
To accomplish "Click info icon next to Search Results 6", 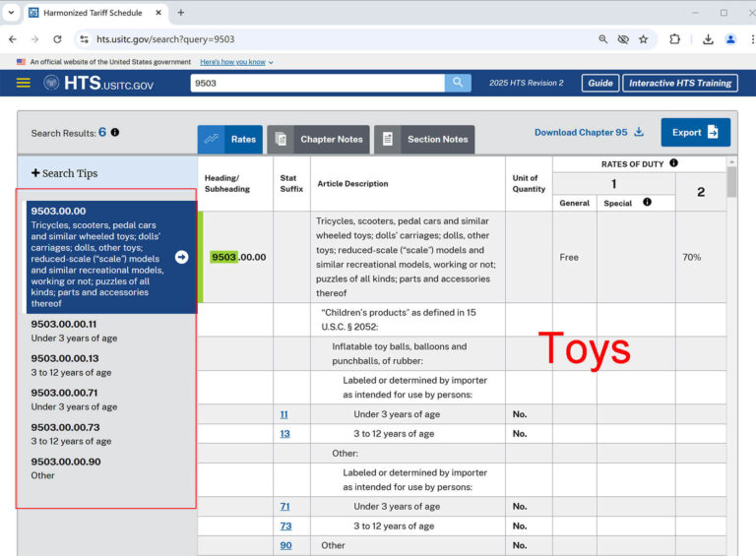I will point(115,132).
